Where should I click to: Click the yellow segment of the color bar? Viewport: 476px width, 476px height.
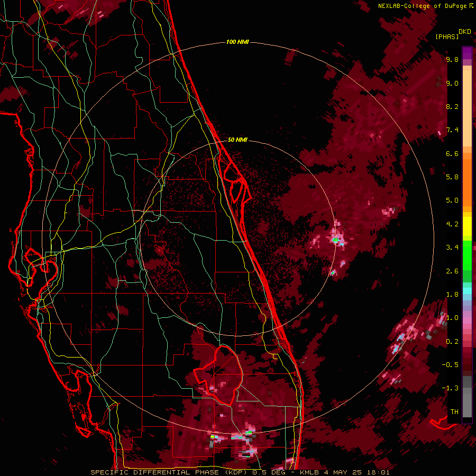click(467, 226)
